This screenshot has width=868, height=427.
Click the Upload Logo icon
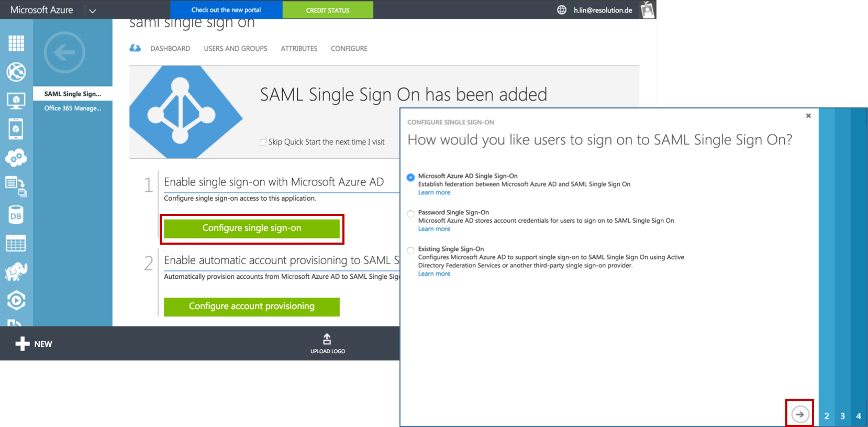pos(327,339)
